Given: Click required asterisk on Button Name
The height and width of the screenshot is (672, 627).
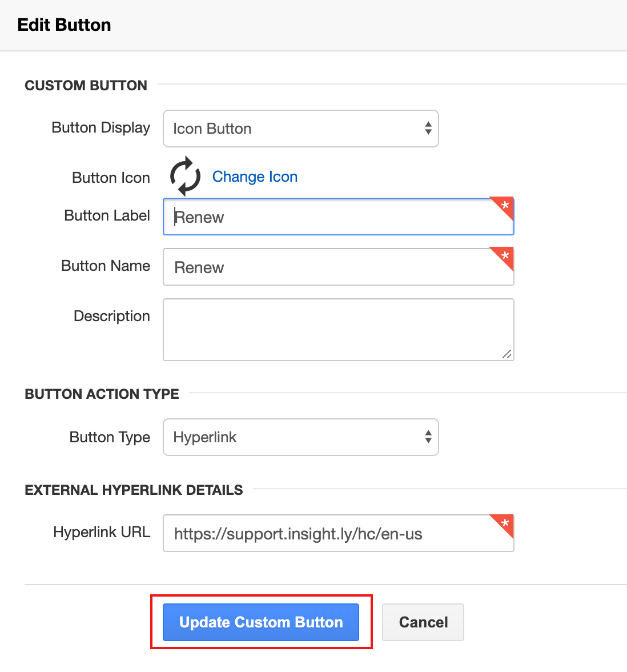Looking at the screenshot, I should (505, 256).
